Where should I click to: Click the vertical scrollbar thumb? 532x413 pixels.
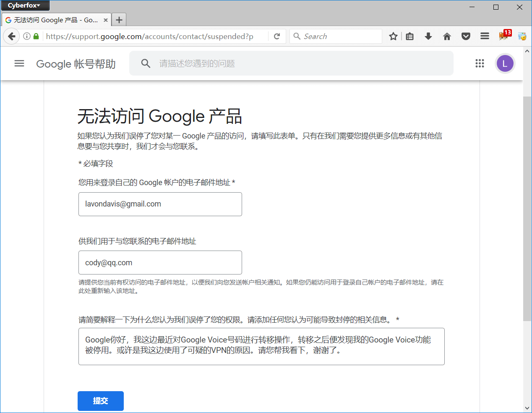tap(527, 209)
